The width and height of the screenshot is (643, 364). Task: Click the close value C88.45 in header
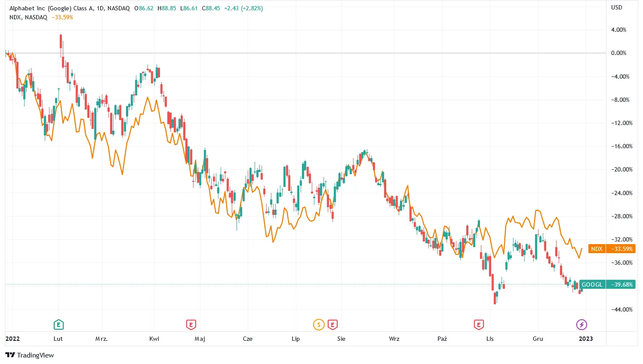pos(211,8)
